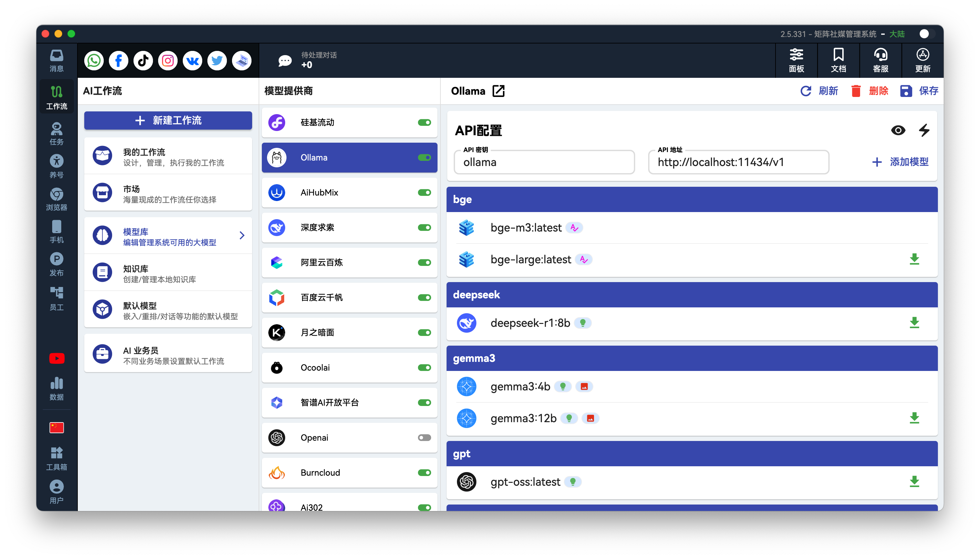The image size is (980, 559).
Task: Disable the 硅基流动 provider toggle
Action: coord(424,123)
